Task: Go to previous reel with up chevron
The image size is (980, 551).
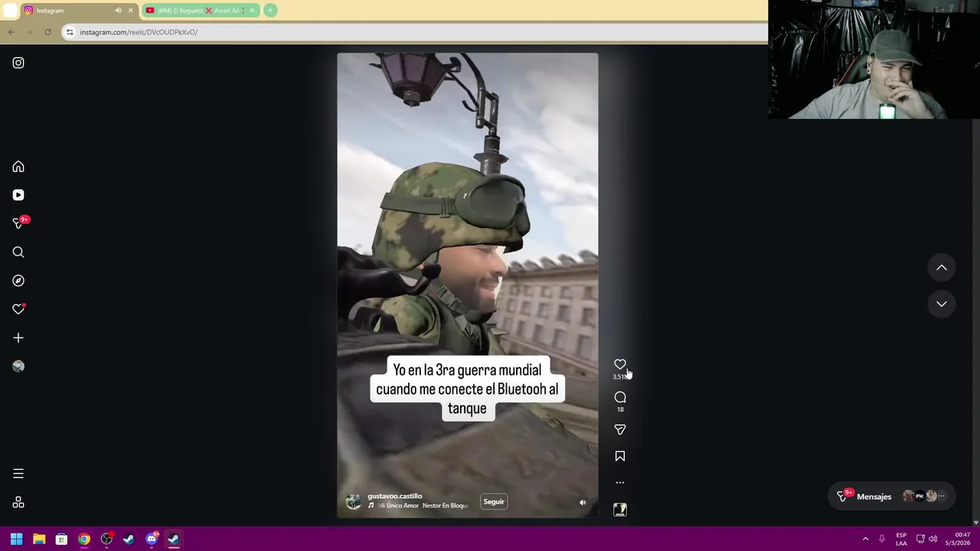Action: (x=942, y=268)
